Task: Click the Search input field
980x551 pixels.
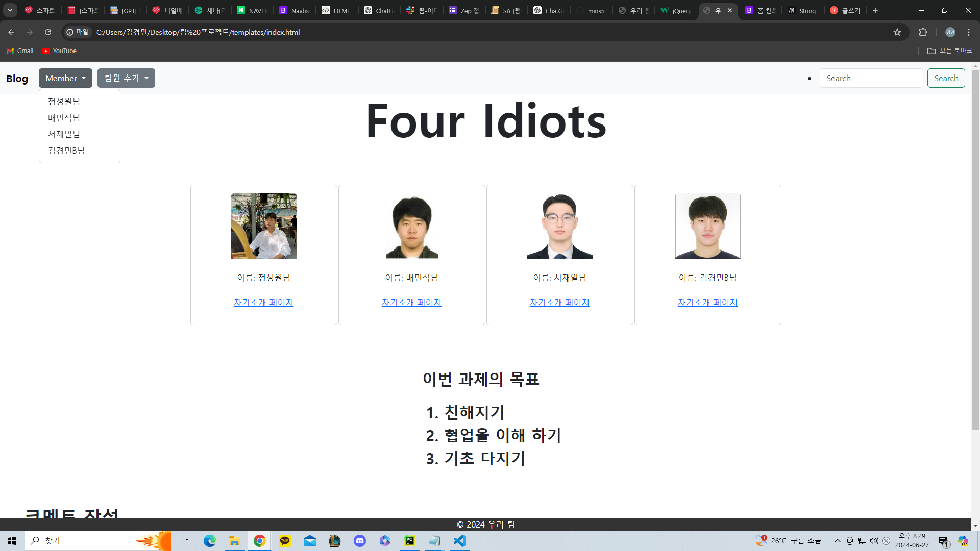Action: point(871,78)
